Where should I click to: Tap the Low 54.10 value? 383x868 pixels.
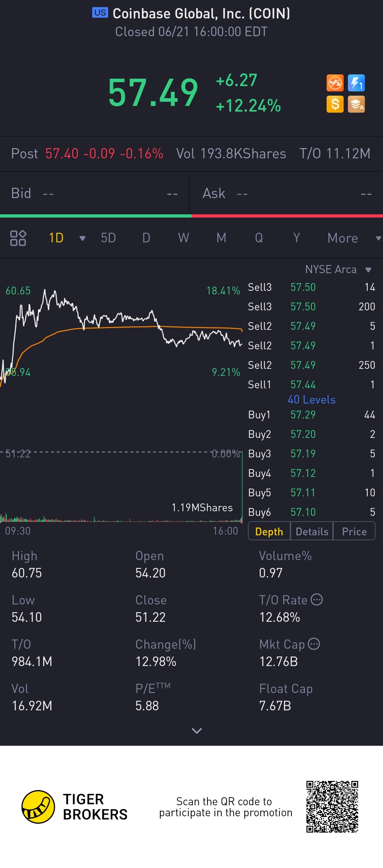tap(27, 617)
